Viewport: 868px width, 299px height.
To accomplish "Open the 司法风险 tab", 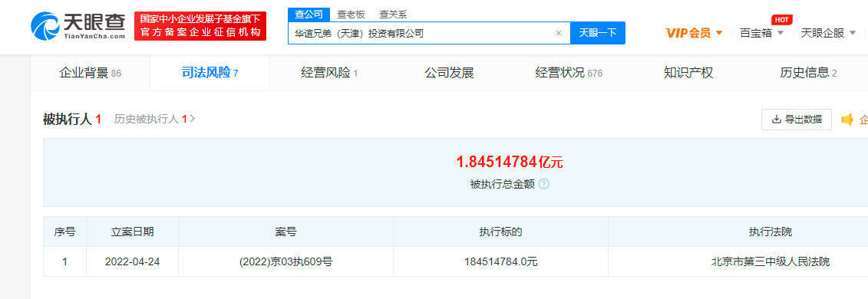I will (210, 73).
